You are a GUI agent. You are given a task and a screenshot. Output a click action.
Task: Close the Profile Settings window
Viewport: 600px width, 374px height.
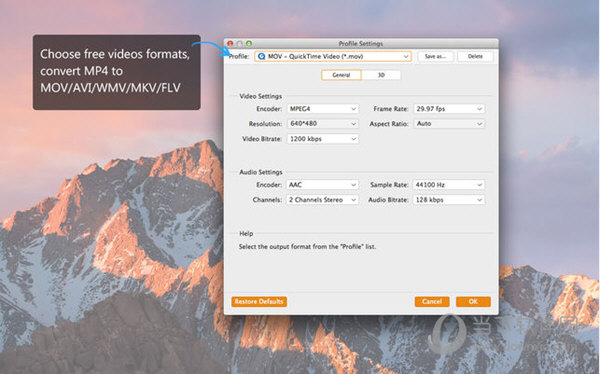point(230,44)
